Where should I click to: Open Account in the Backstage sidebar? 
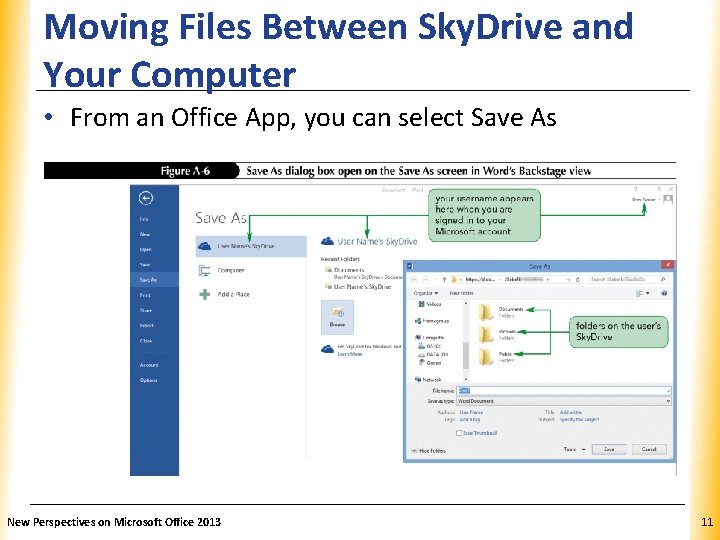pos(149,365)
